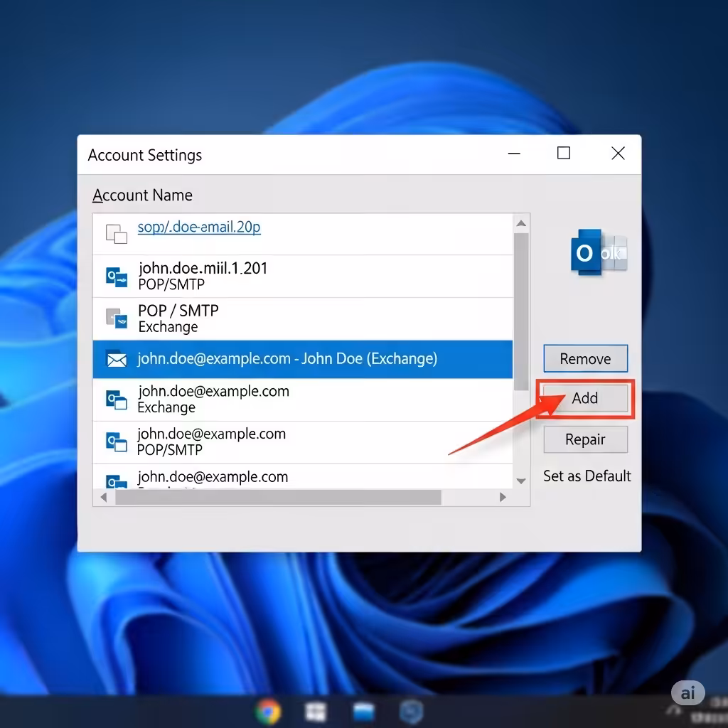Click the horizontal scroll left arrow

point(104,497)
